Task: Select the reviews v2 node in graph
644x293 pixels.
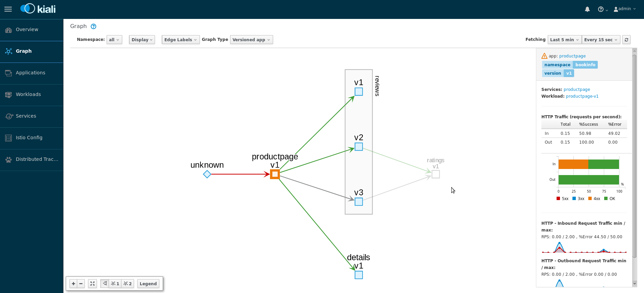Action: [x=358, y=147]
